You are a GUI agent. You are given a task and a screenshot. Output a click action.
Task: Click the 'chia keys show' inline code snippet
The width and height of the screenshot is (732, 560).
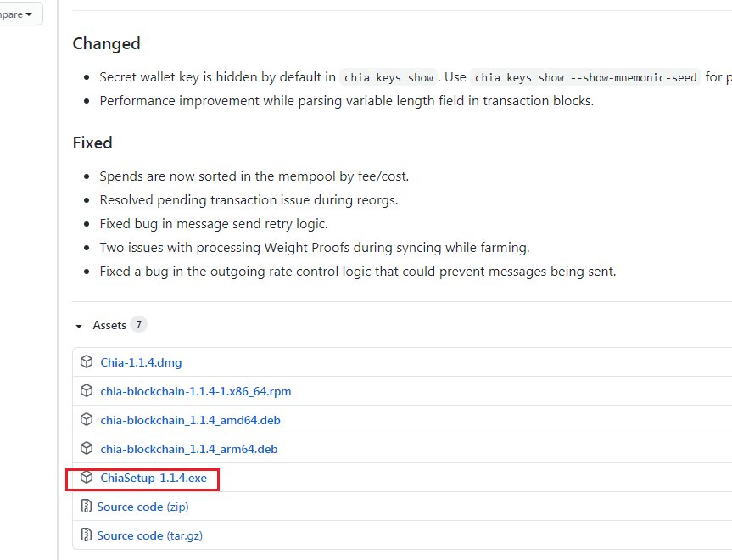pos(388,77)
